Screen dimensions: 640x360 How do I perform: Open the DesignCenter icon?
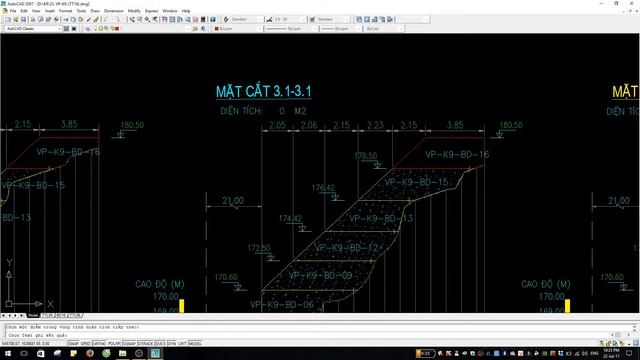[172, 20]
